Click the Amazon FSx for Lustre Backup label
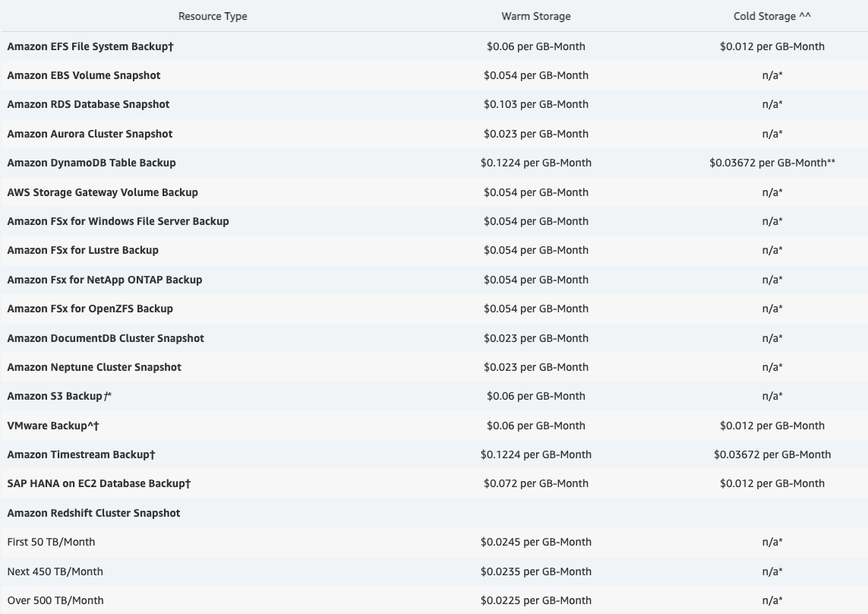Image resolution: width=868 pixels, height=614 pixels. click(83, 250)
